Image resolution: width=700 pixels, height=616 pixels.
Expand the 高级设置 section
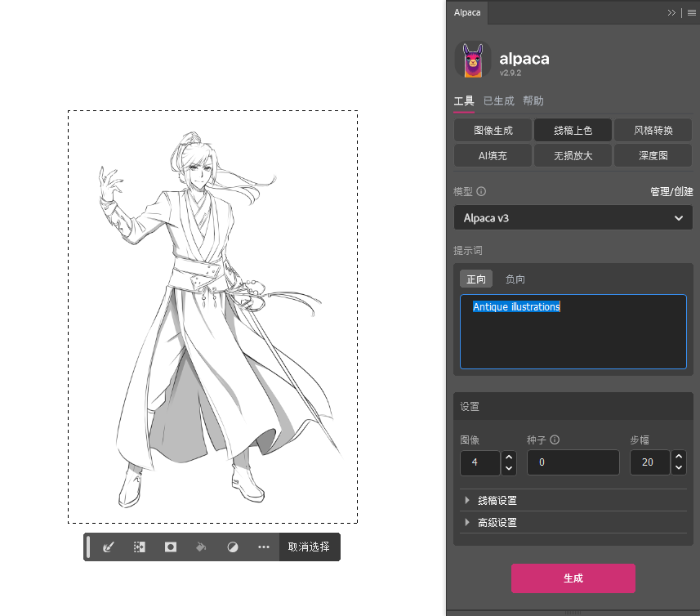pyautogui.click(x=498, y=522)
